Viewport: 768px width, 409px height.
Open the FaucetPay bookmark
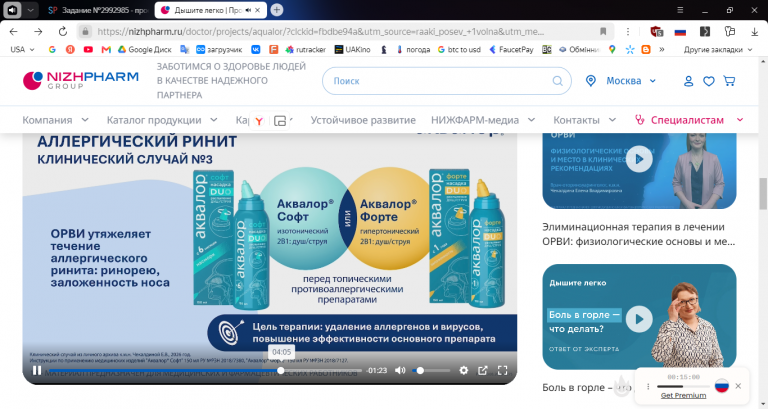[511, 49]
